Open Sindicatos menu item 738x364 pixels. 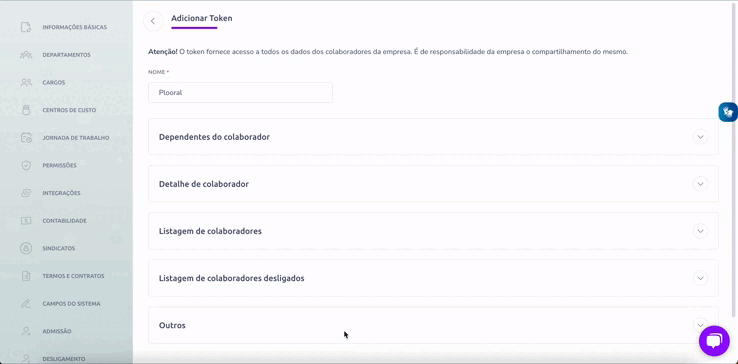click(x=58, y=248)
